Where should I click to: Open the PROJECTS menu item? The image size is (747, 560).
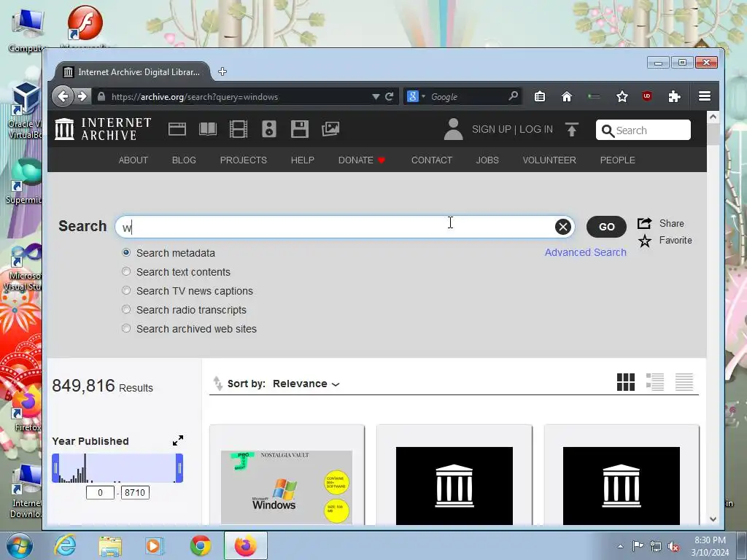coord(244,160)
